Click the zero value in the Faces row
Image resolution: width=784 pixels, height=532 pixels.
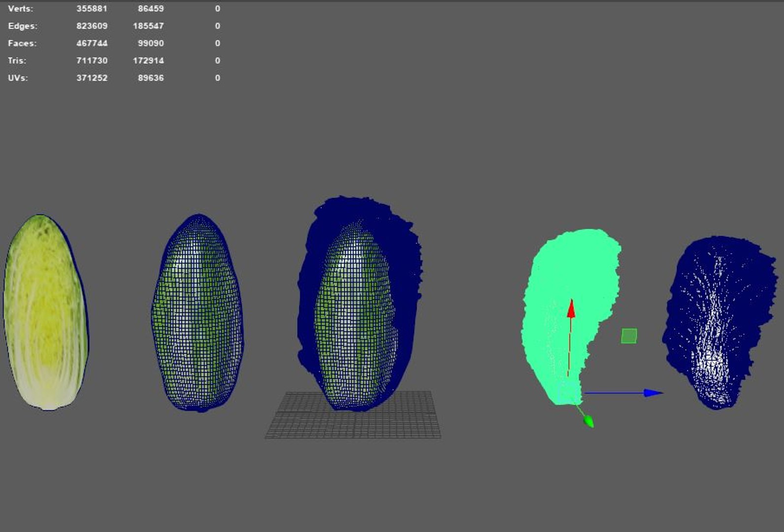218,43
